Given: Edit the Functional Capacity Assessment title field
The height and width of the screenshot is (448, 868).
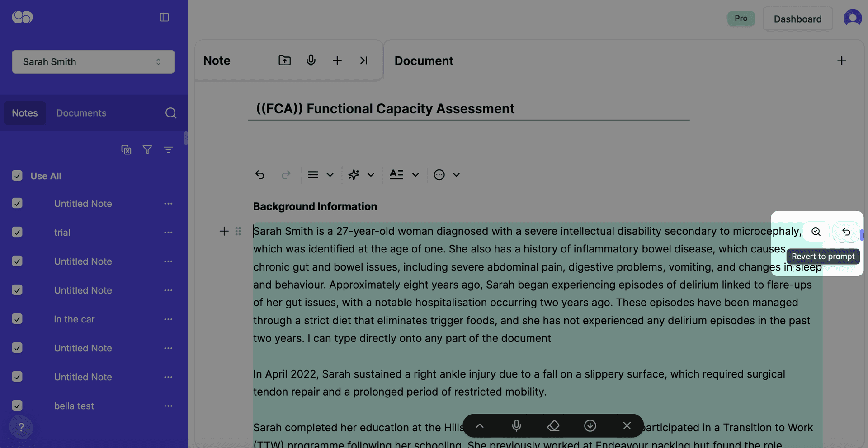Looking at the screenshot, I should tap(469, 109).
